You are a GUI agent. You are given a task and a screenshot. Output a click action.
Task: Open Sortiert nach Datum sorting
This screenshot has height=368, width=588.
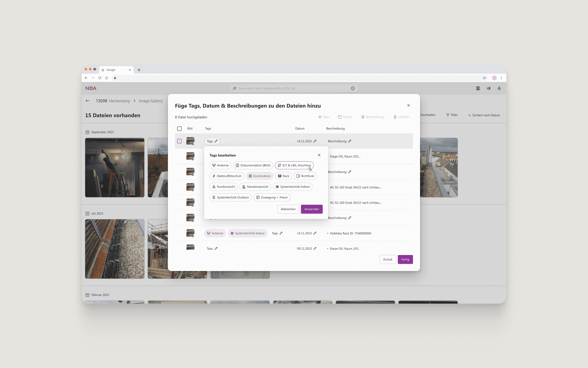[x=484, y=115]
